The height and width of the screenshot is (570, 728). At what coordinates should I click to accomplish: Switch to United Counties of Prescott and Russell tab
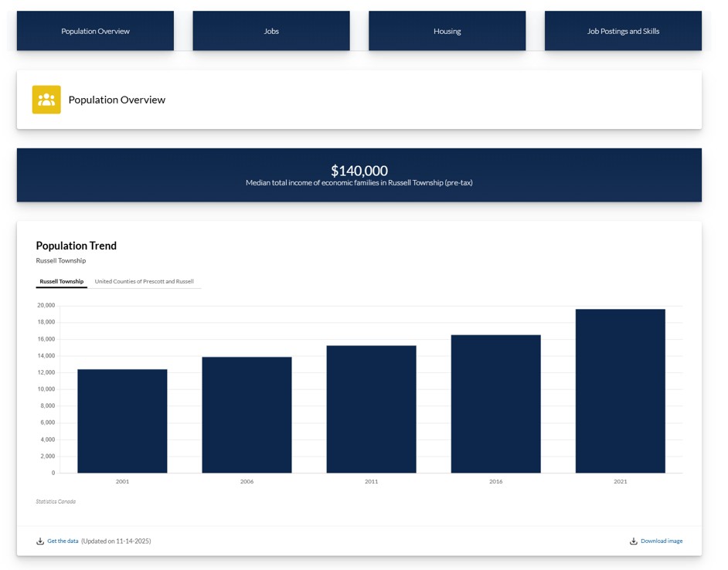[144, 282]
